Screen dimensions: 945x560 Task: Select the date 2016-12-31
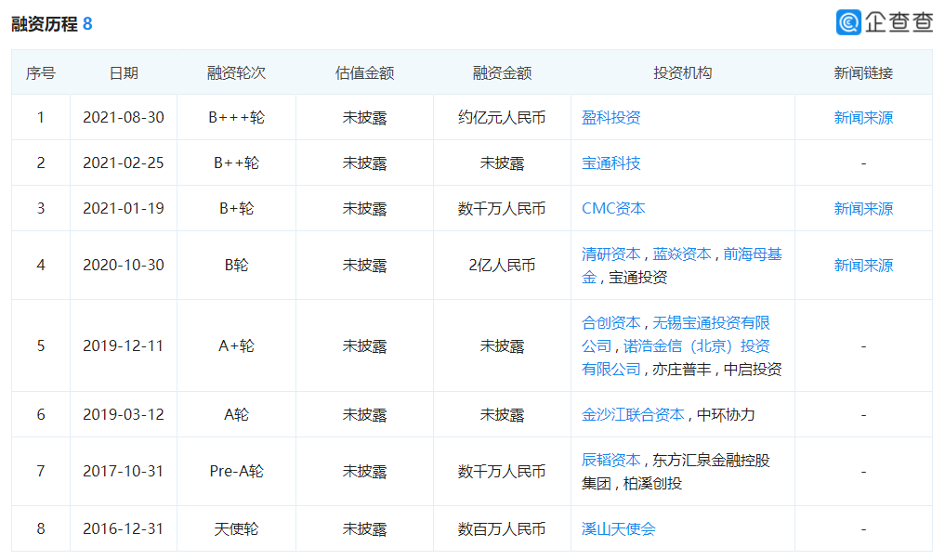[x=124, y=528]
